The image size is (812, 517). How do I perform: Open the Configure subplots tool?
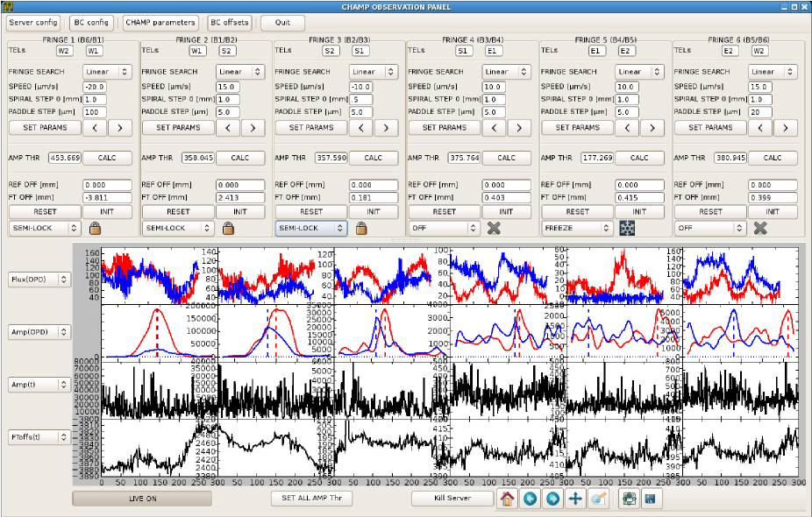[x=628, y=499]
